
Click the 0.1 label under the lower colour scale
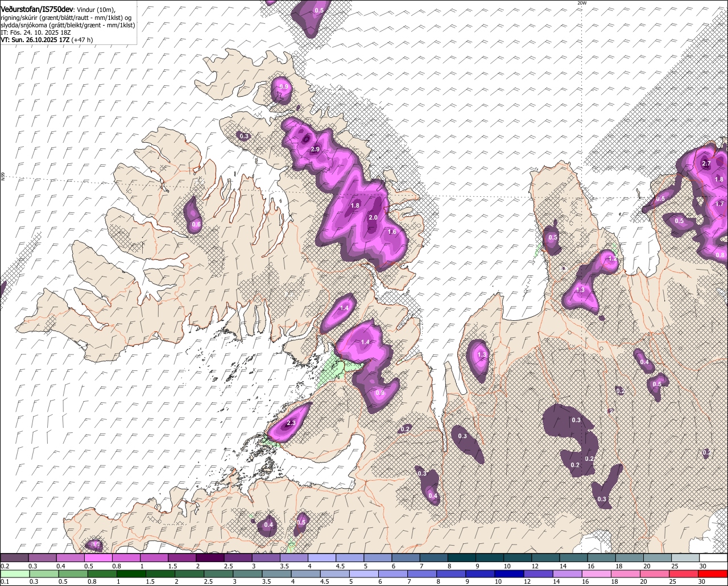pyautogui.click(x=5, y=582)
